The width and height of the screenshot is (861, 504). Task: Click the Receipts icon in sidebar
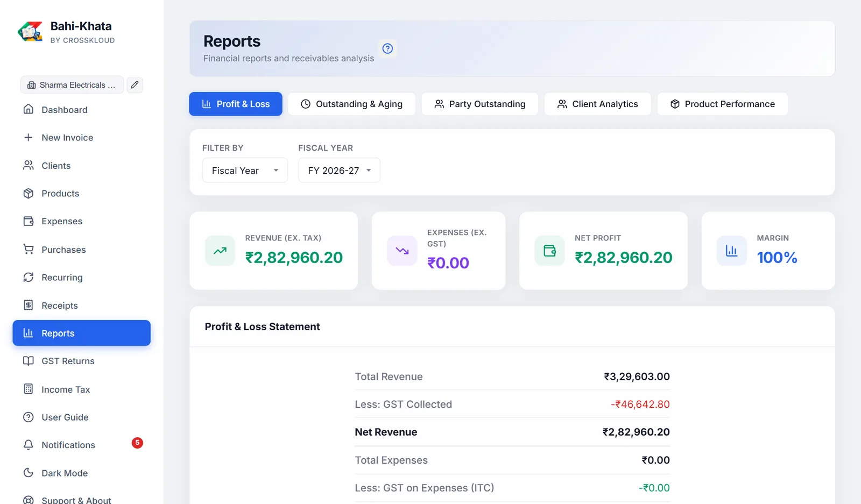click(x=29, y=305)
